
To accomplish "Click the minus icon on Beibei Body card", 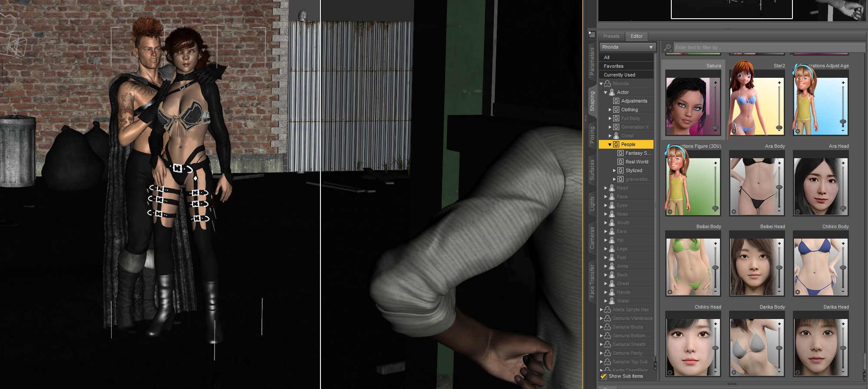I will coord(716,292).
